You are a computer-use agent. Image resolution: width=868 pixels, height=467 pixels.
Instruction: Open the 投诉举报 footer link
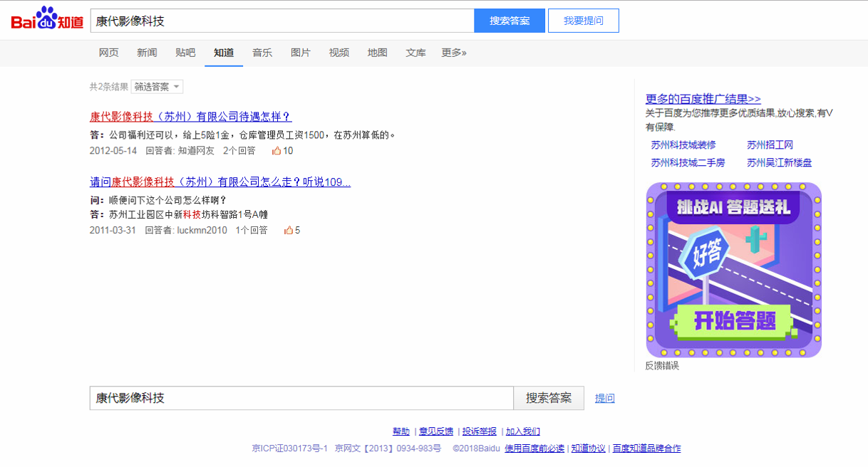click(x=480, y=431)
